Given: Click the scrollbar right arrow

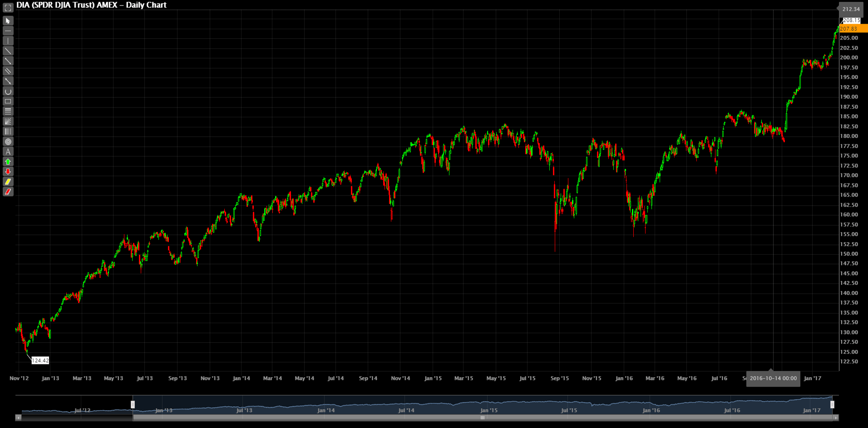Looking at the screenshot, I should pyautogui.click(x=836, y=418).
